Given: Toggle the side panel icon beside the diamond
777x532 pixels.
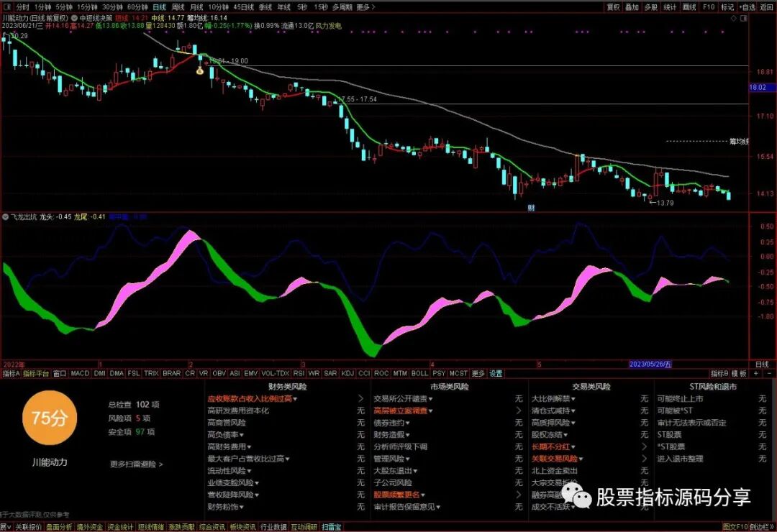Looking at the screenshot, I should click(743, 18).
